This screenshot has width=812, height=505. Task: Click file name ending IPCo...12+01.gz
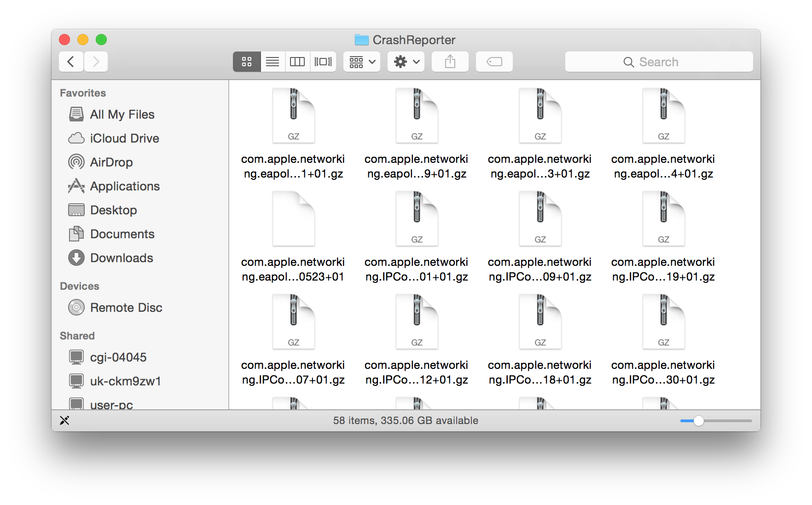[x=417, y=373]
